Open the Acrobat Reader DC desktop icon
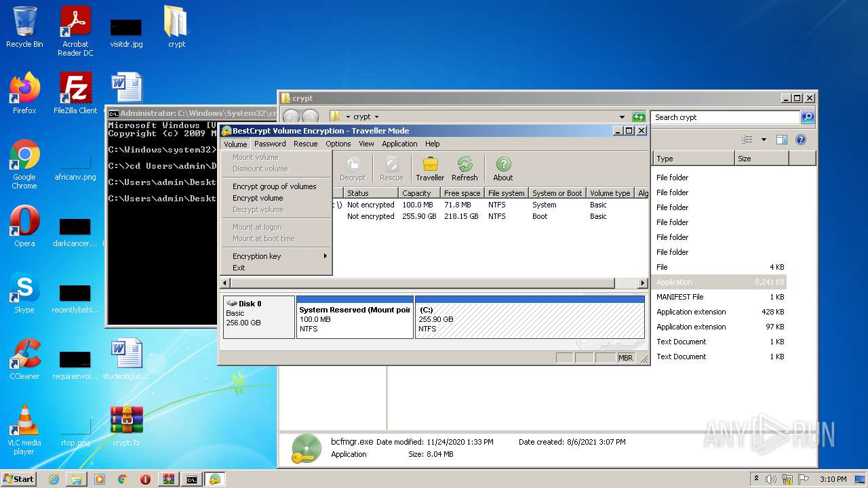This screenshot has height=488, width=868. pyautogui.click(x=75, y=31)
